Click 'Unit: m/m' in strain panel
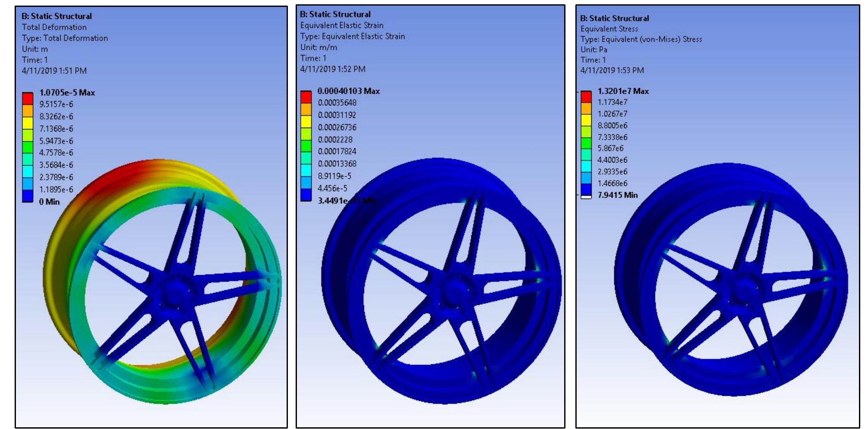This screenshot has height=429, width=868. [319, 47]
